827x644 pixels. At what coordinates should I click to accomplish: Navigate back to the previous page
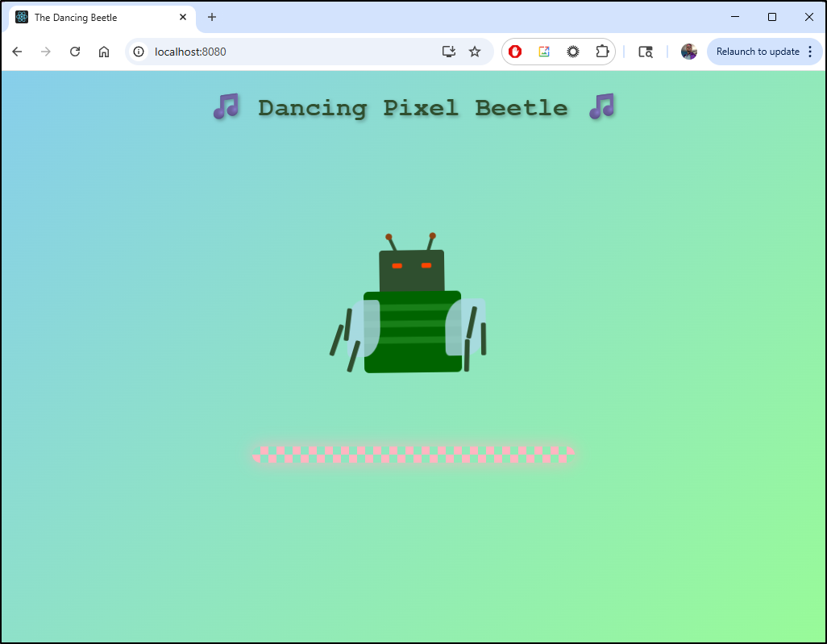tap(17, 52)
